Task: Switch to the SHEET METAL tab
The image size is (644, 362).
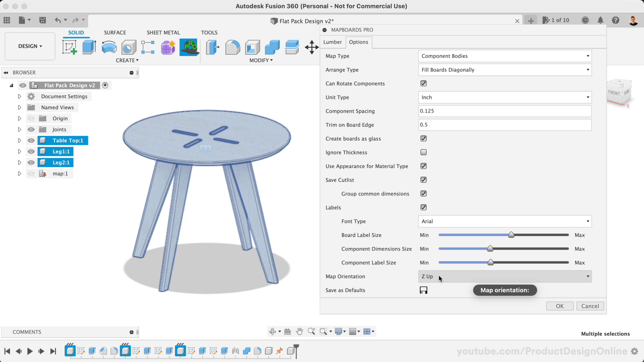Action: [163, 33]
